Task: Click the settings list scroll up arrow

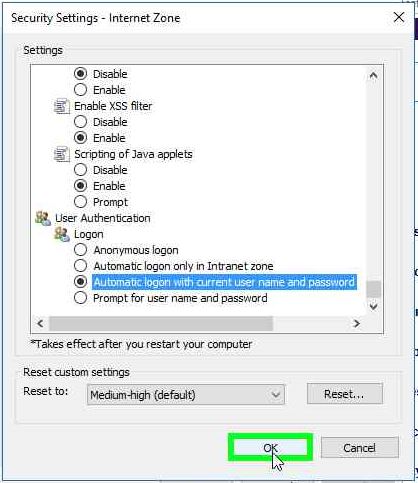Action: pos(373,76)
